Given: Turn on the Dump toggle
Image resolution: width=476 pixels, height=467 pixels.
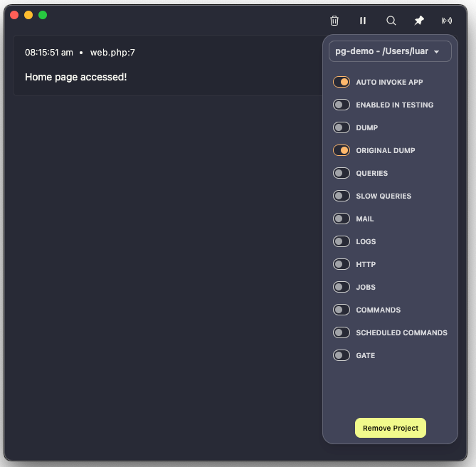Looking at the screenshot, I should (342, 127).
